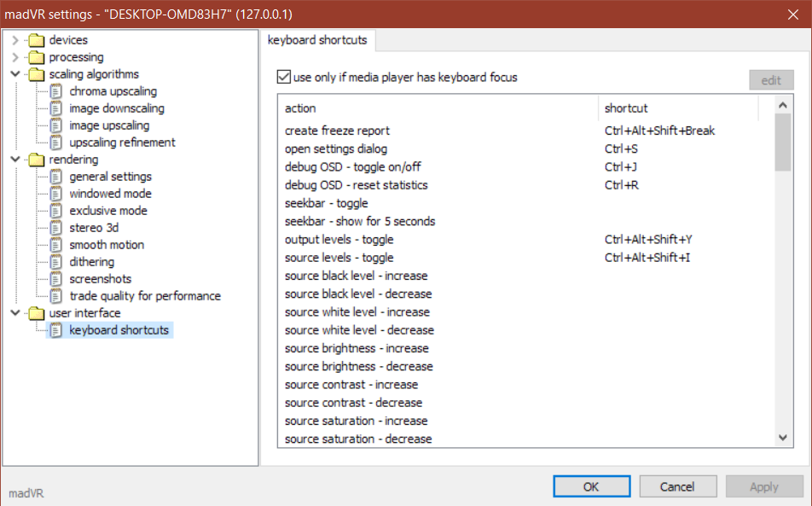Click the devices folder icon
Viewport: 812px width, 506px height.
coord(36,40)
